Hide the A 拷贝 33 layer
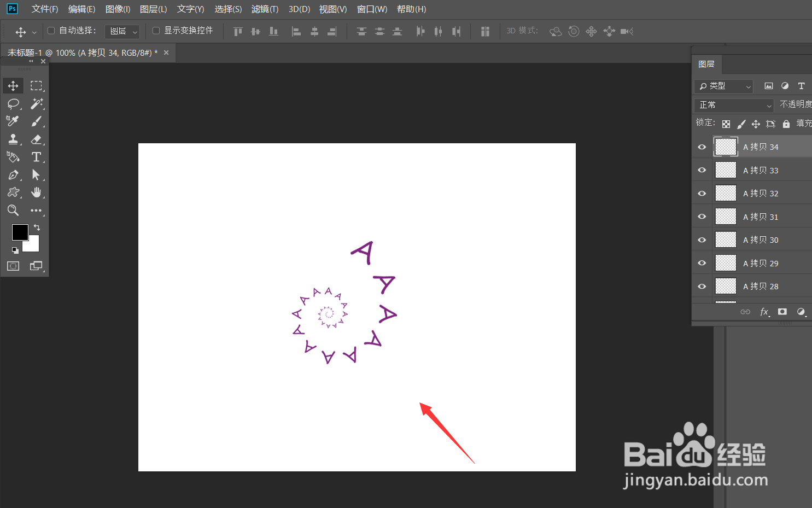This screenshot has height=508, width=812. pos(701,170)
